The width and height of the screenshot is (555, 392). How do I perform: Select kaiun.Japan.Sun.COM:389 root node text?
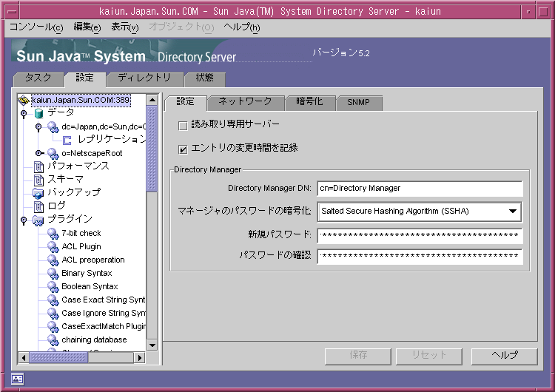(x=81, y=100)
